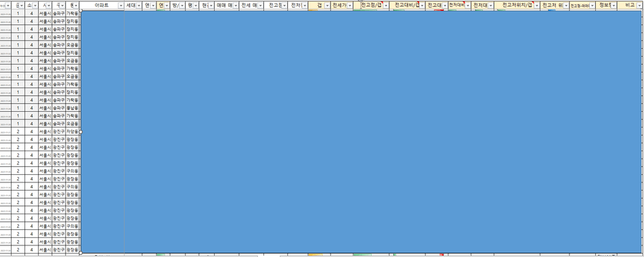Open the 매매 매 column filter arrow
Screen dimensions: 644x257
click(x=236, y=5)
